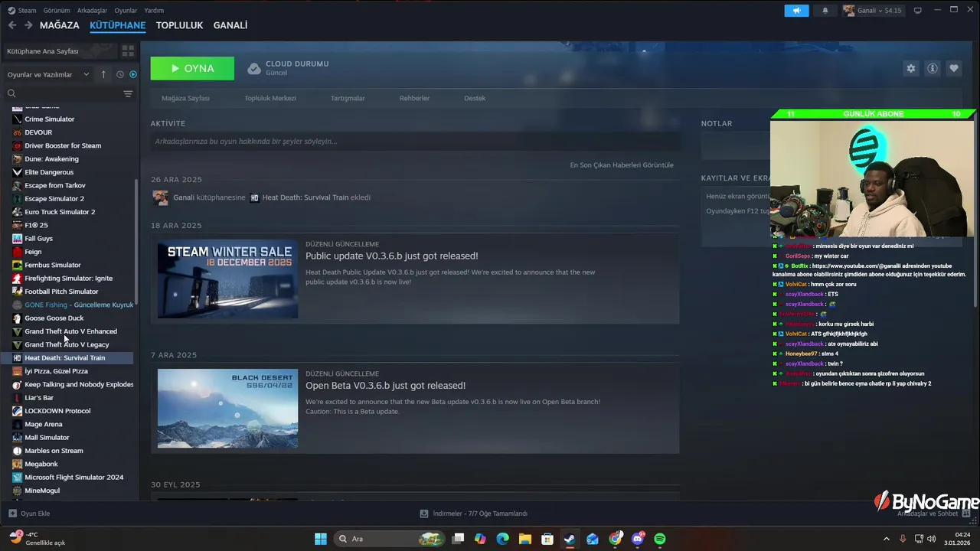The image size is (980, 551).
Task: Open the library grid view icon
Action: click(x=128, y=51)
